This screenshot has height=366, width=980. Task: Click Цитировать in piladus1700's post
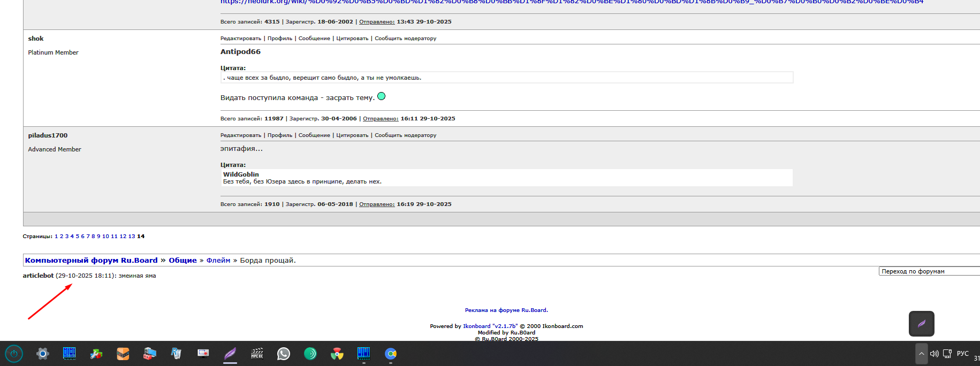(352, 135)
